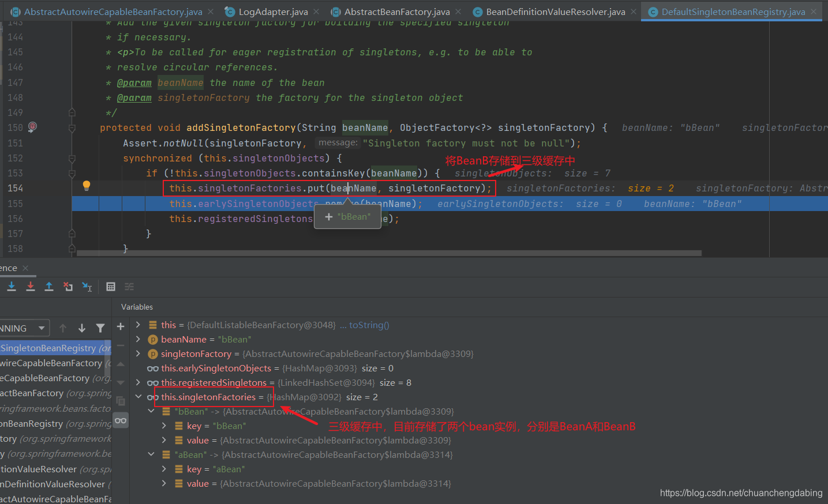The height and width of the screenshot is (504, 828).
Task: Select the tionValueResolver stack frame
Action: click(55, 469)
